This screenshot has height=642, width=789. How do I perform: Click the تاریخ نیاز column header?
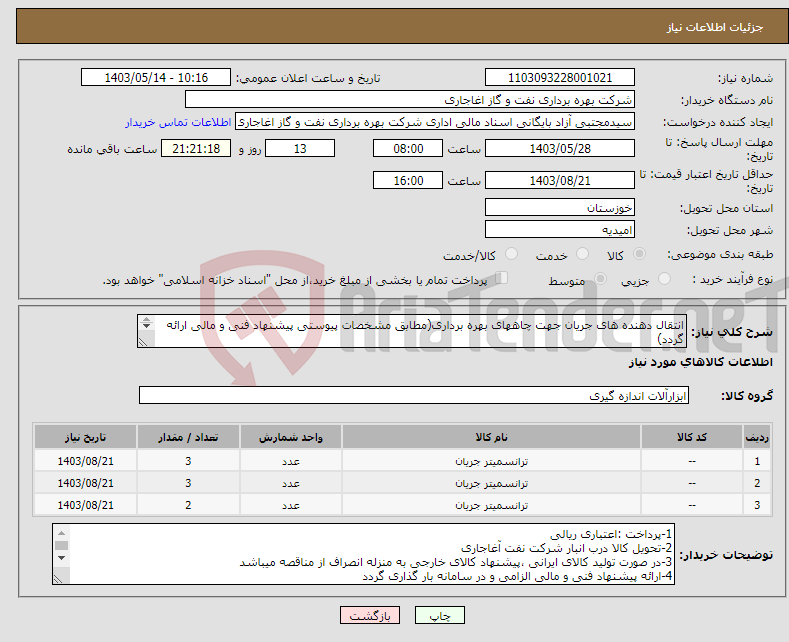86,437
